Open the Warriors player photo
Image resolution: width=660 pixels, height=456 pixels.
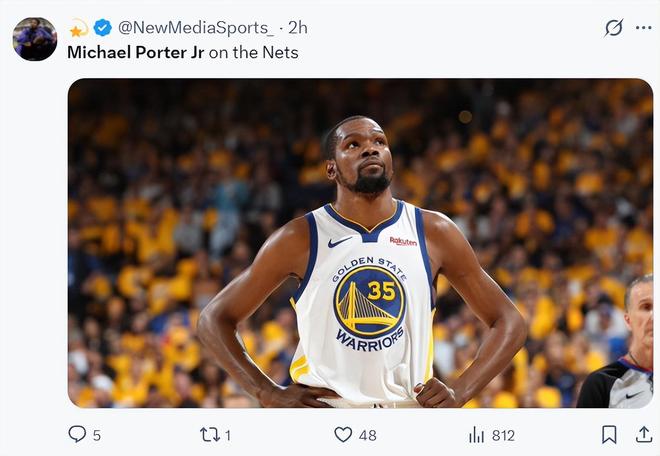point(360,243)
